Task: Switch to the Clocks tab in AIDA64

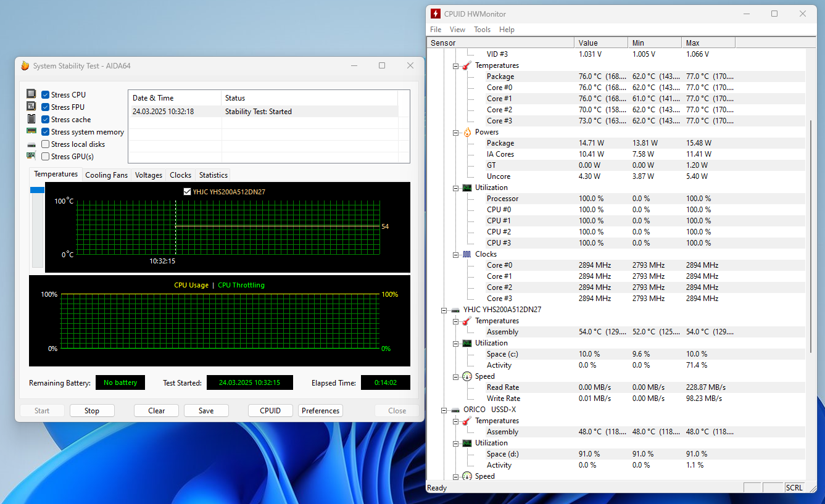Action: 181,175
